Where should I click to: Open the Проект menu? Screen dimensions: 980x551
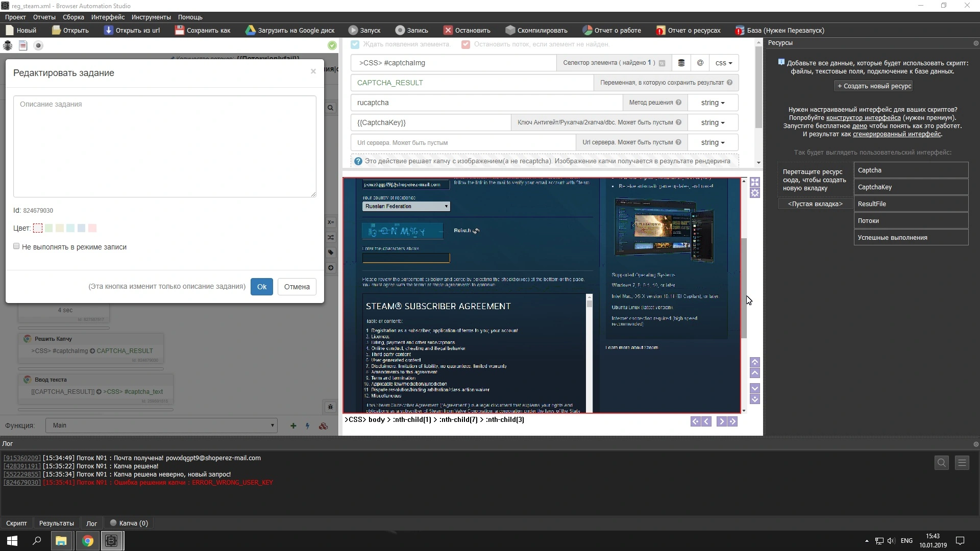15,17
